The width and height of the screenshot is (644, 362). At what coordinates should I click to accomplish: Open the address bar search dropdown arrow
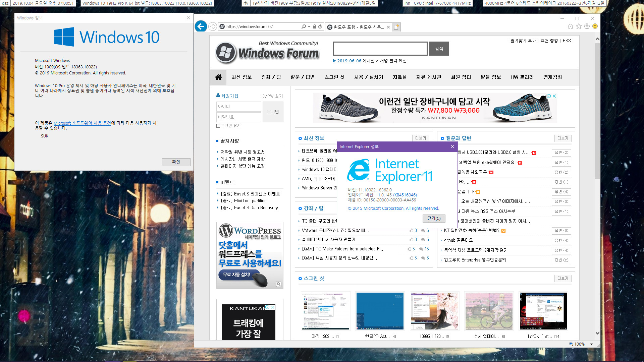pos(309,26)
